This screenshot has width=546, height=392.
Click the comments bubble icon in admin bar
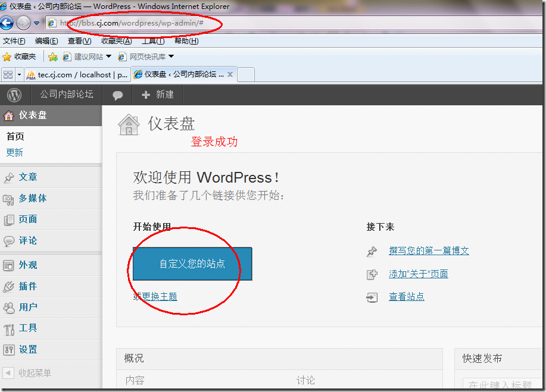click(x=118, y=95)
